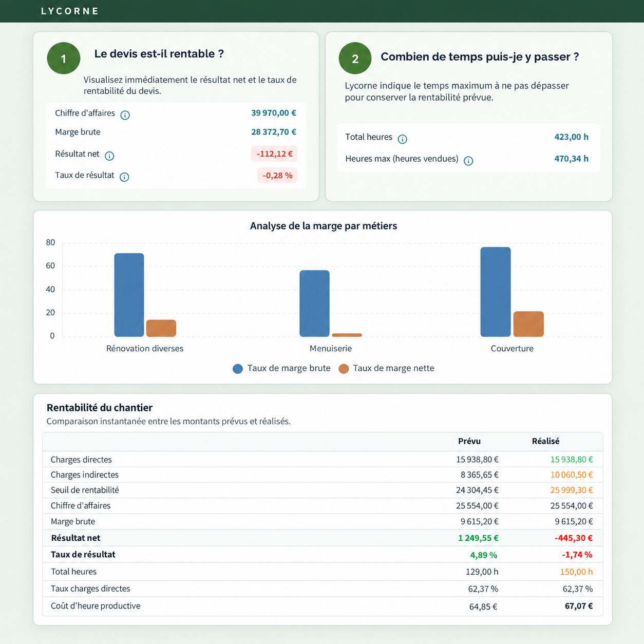Viewport: 644px width, 644px height.
Task: Toggle the Taux de marge nette legend item
Action: point(386,368)
